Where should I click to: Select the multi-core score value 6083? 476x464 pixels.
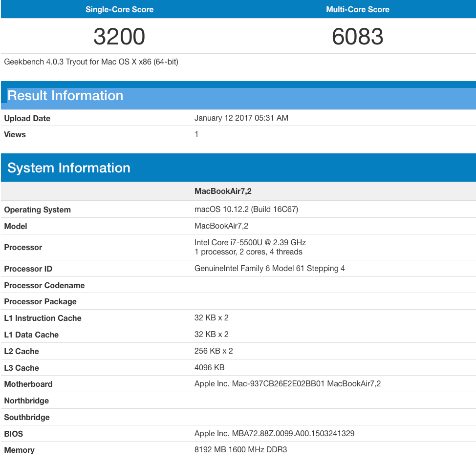357,37
